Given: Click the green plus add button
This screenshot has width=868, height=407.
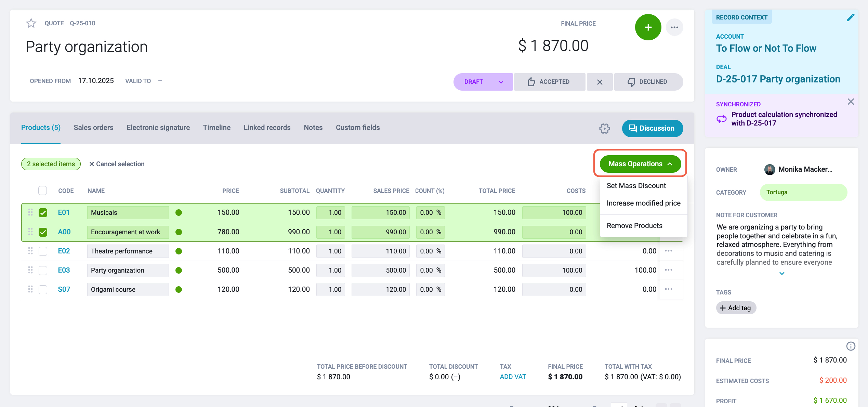Looking at the screenshot, I should [648, 27].
